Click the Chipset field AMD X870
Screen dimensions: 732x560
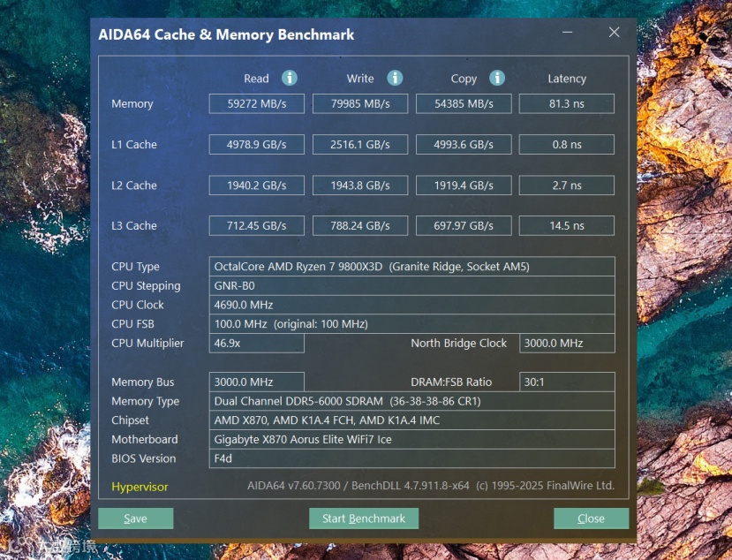click(411, 420)
